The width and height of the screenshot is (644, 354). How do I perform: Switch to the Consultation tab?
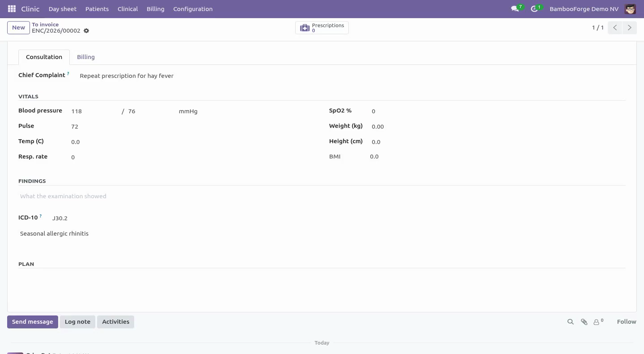(44, 57)
